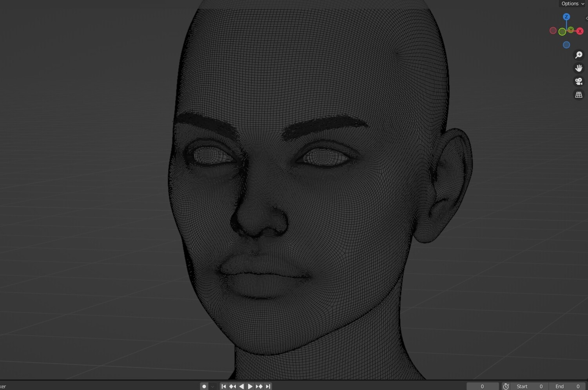The height and width of the screenshot is (390, 588).
Task: Click the negative Y axis gizmo circle
Action: (x=562, y=32)
